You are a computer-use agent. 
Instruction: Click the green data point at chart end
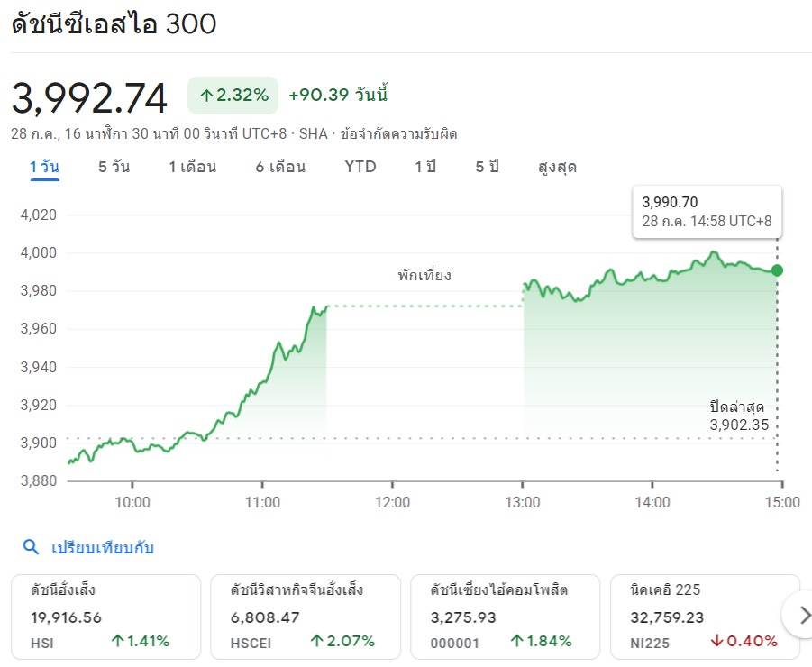point(777,270)
